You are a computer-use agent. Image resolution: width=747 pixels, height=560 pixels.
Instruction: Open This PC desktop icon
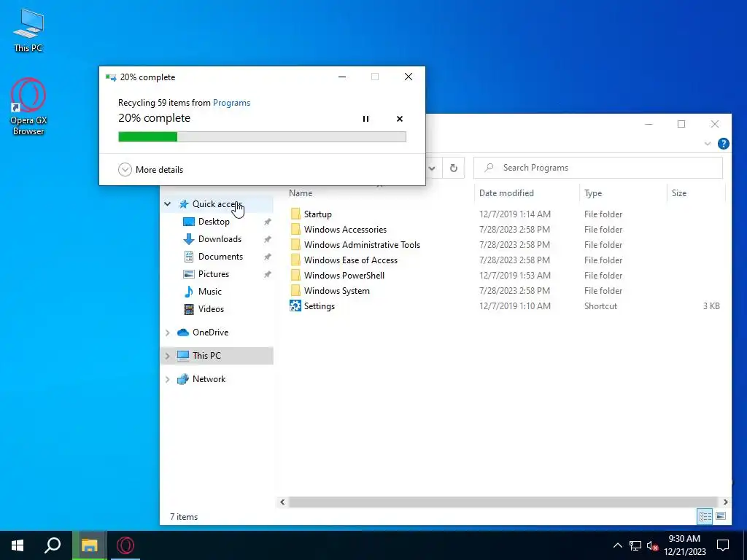[28, 30]
